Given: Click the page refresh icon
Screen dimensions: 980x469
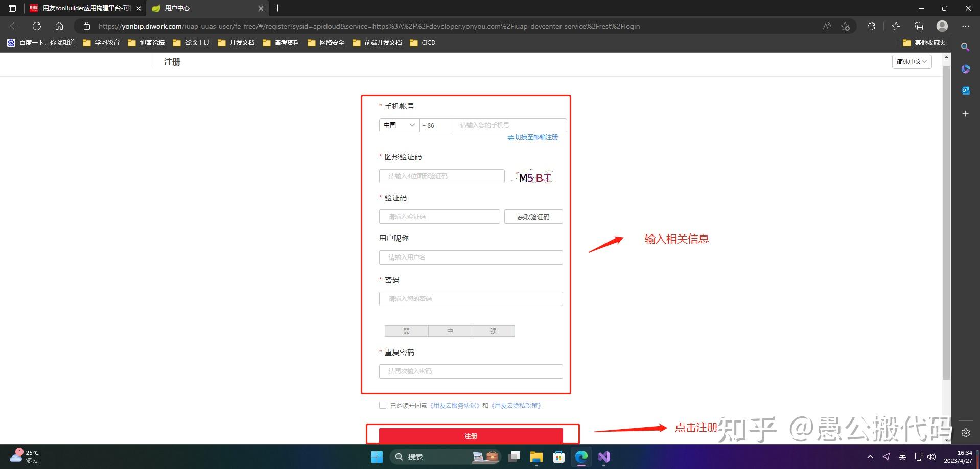Looking at the screenshot, I should (x=36, y=26).
